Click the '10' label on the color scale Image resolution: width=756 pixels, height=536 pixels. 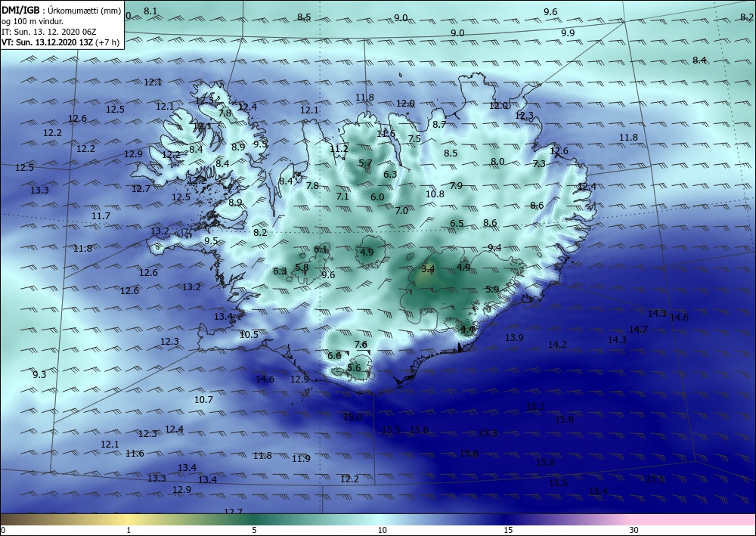click(383, 530)
